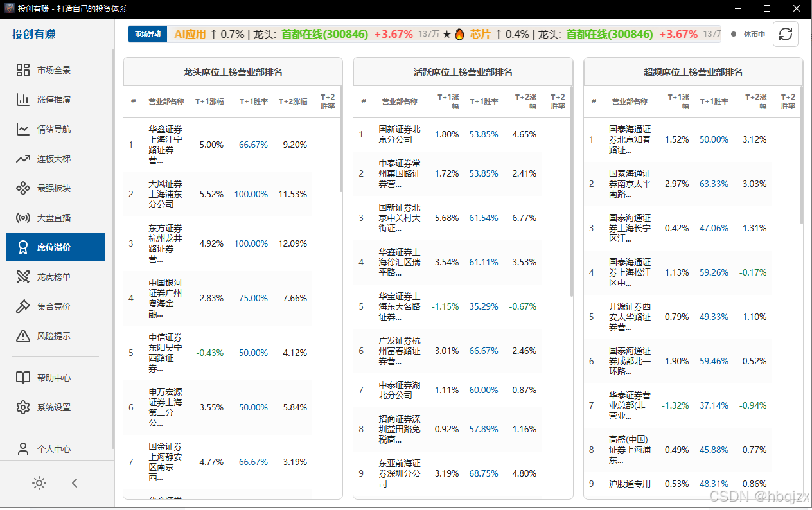Click the 投创有赚 app icon in title bar
Image resolution: width=812 pixels, height=510 pixels.
[x=9, y=8]
